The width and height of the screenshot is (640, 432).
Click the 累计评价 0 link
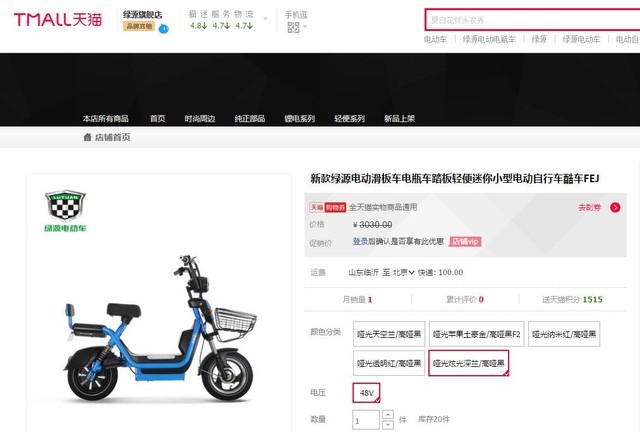[x=464, y=299]
